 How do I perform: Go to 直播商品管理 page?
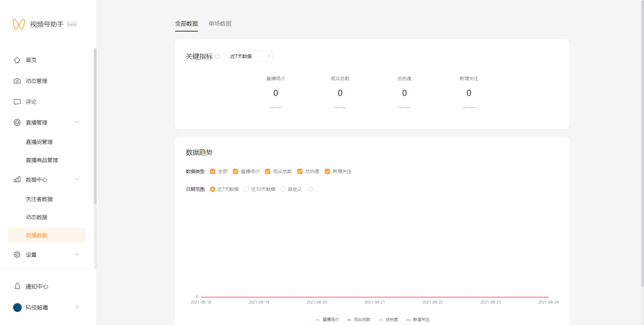click(x=42, y=160)
